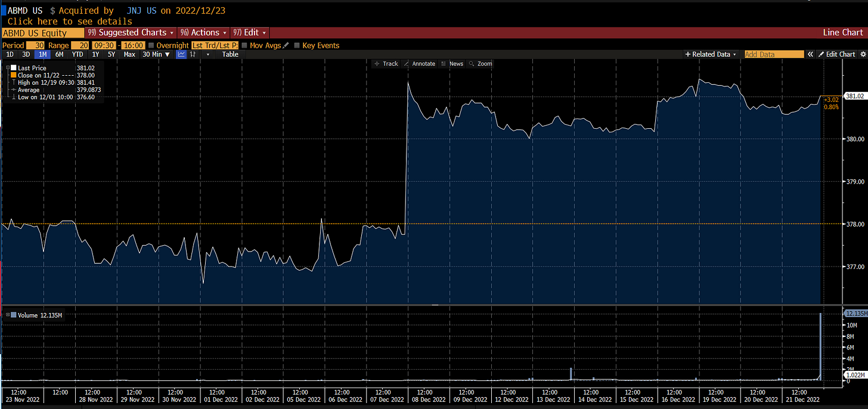Toggle Mov Avgs on

tap(244, 45)
